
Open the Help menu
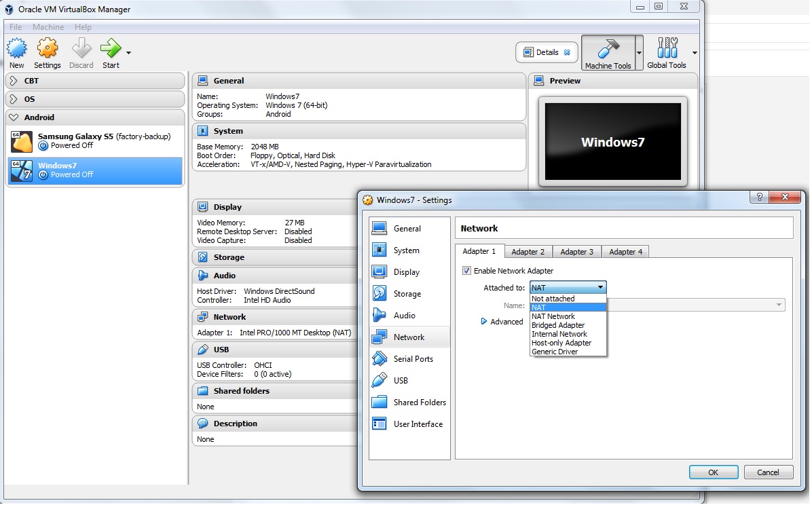pyautogui.click(x=83, y=27)
